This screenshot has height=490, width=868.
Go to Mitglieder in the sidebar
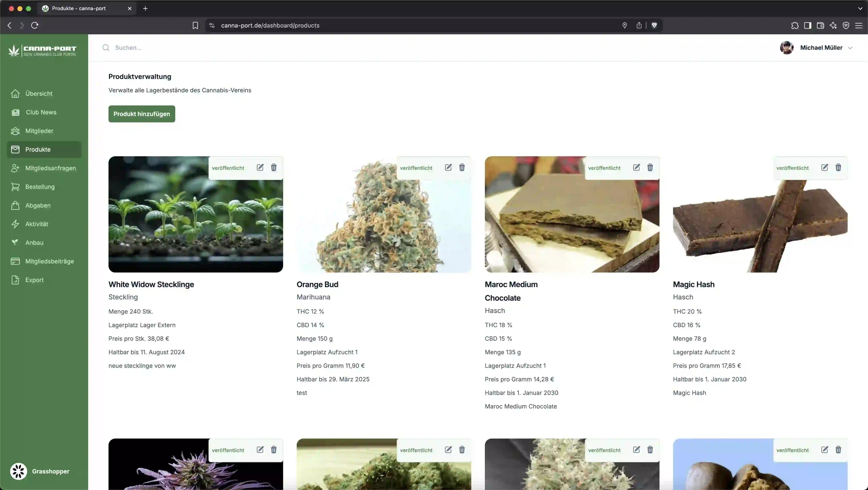44,131
